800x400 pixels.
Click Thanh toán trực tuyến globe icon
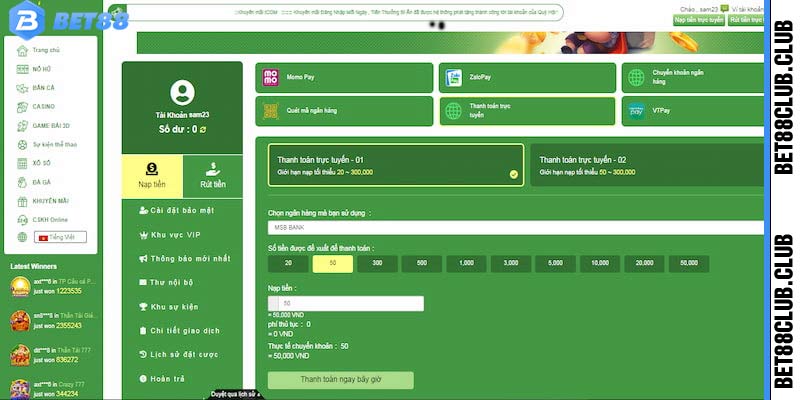pos(454,111)
